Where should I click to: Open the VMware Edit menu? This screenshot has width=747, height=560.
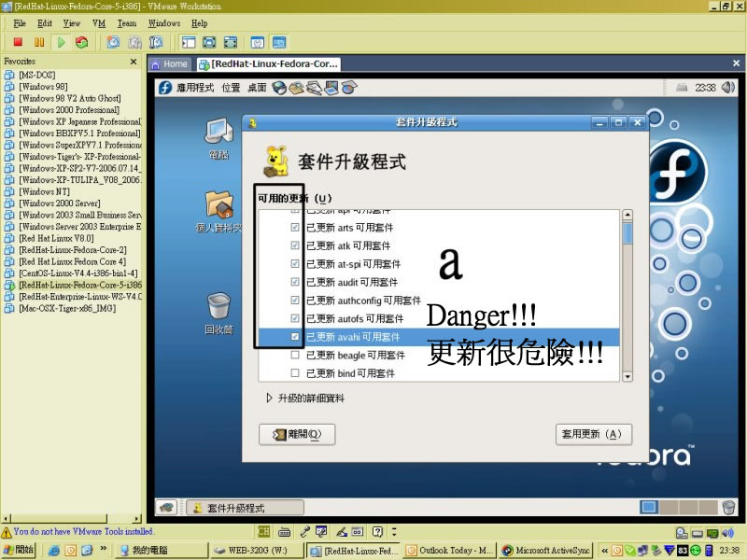(x=44, y=23)
